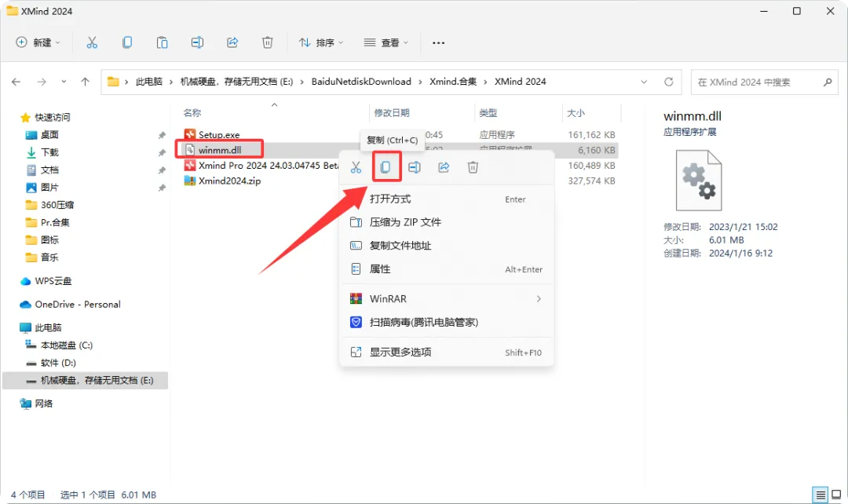Select 本地磁盘 (C:) in the sidebar
Image resolution: width=848 pixels, height=504 pixels.
67,345
